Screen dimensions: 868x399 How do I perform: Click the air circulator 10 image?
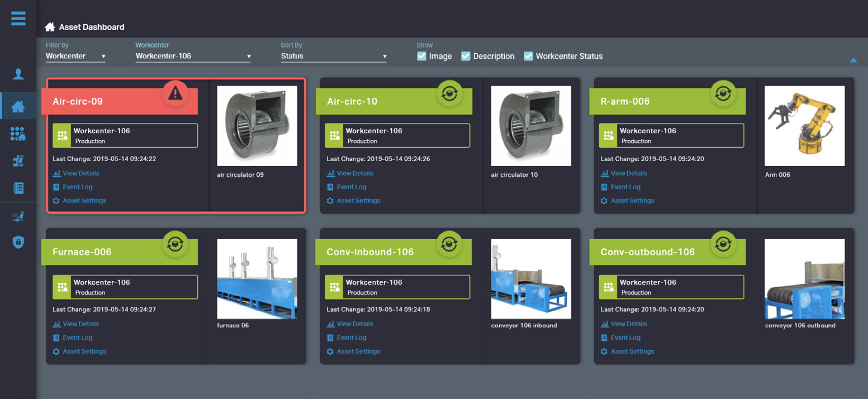point(531,126)
